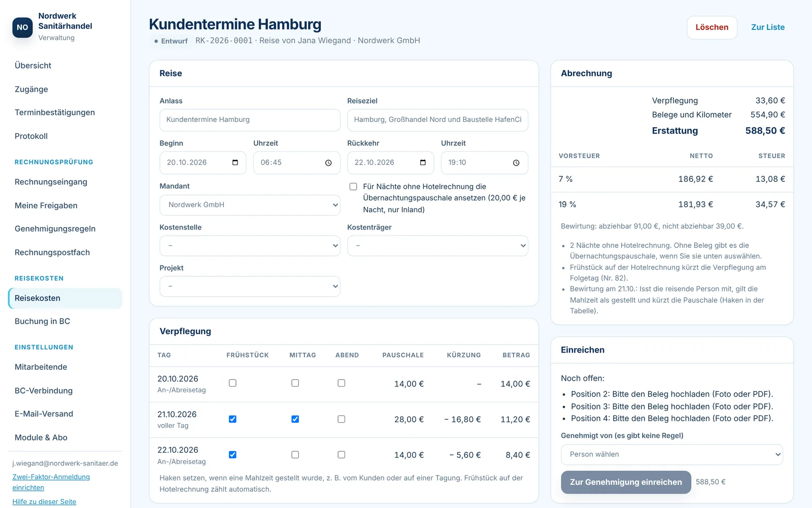Follow the Zur Liste link
This screenshot has height=508, width=812.
[x=768, y=27]
